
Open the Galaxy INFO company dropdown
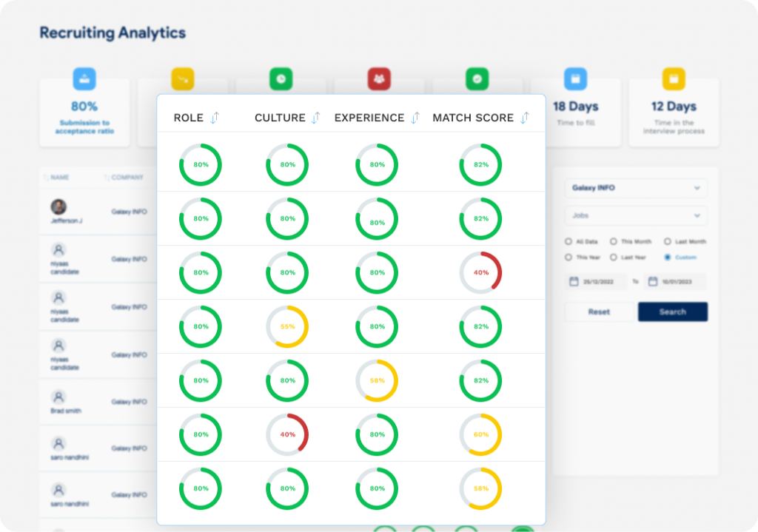[636, 188]
